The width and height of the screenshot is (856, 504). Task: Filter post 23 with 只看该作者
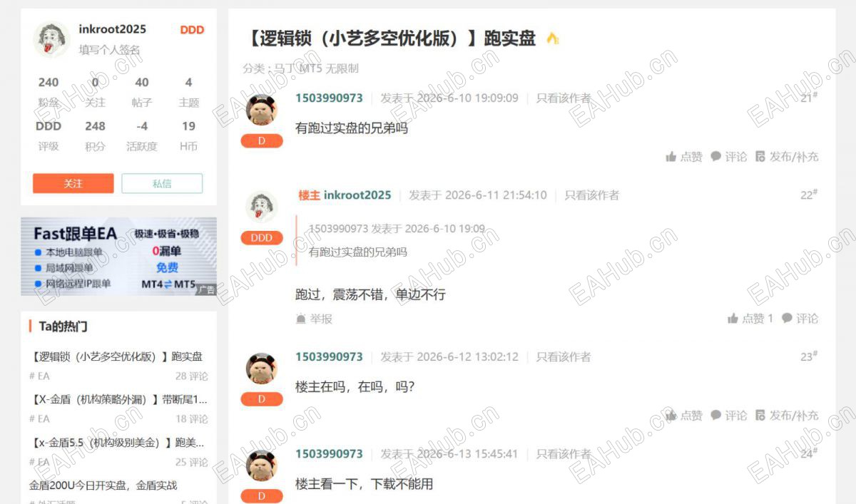[x=564, y=356]
